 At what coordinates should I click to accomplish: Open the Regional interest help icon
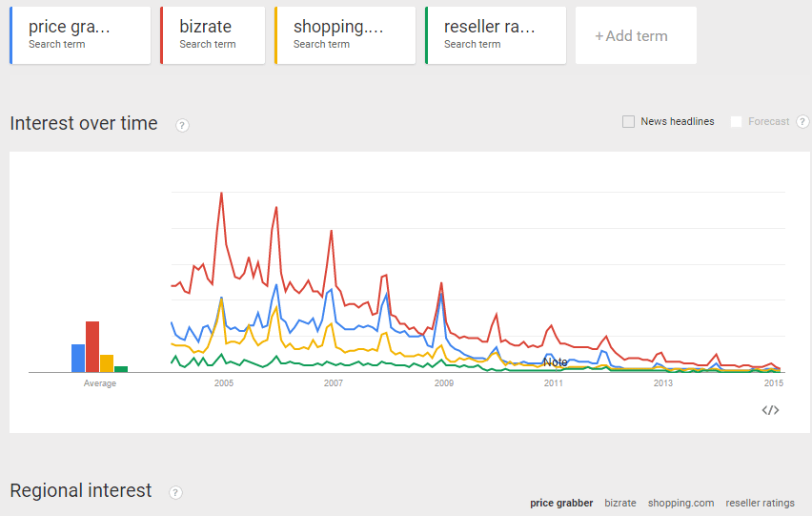175,492
